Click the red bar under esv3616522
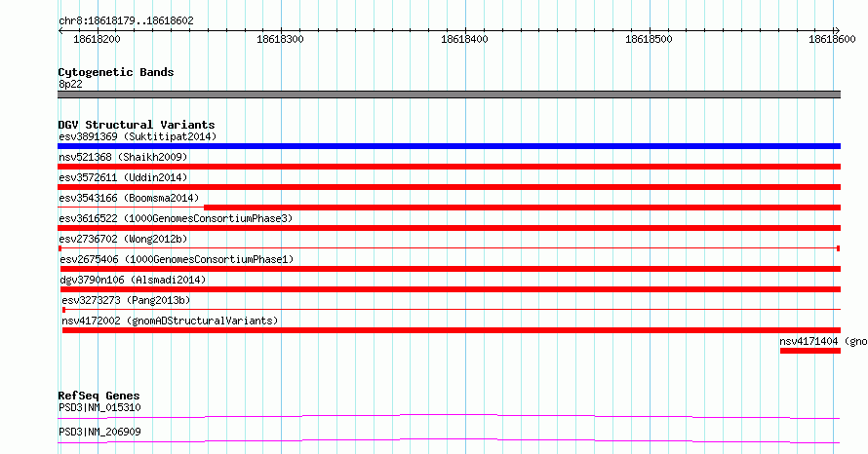 (449, 228)
